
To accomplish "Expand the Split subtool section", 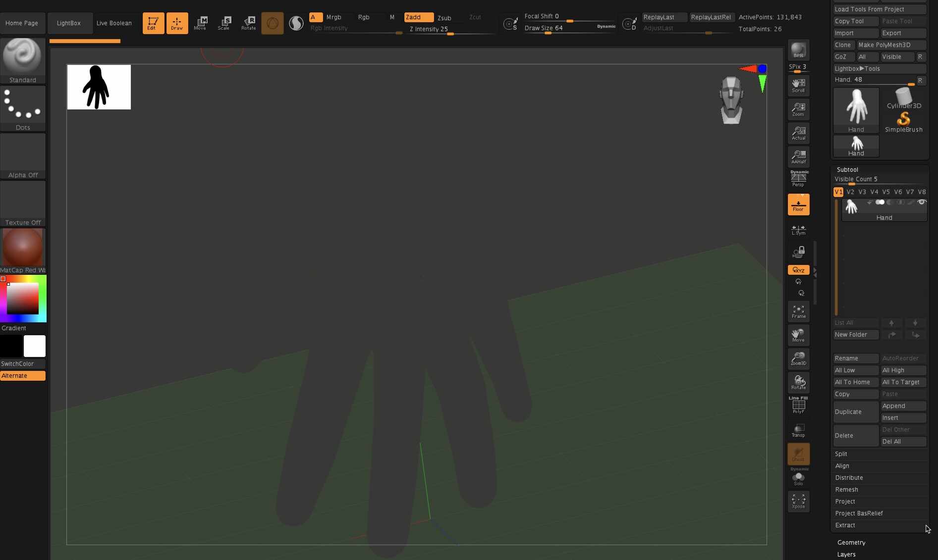I will tap(841, 454).
